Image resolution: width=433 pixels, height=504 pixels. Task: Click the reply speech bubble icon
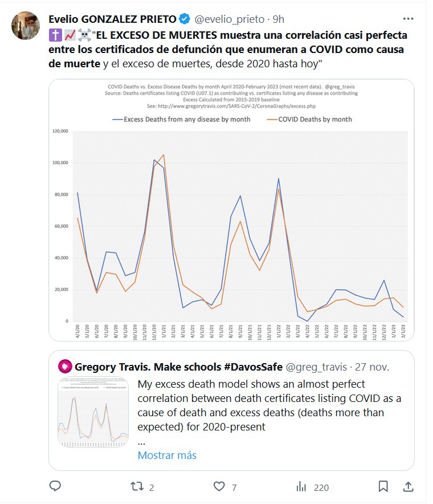pos(55,486)
